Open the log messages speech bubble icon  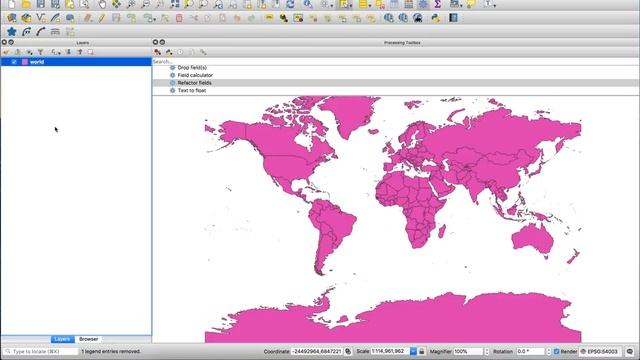click(630, 351)
